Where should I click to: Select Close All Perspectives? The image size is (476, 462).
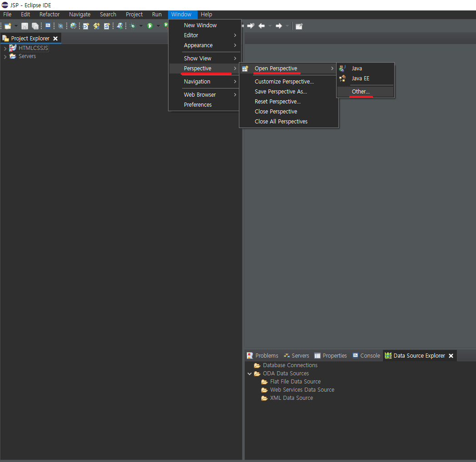click(289, 122)
